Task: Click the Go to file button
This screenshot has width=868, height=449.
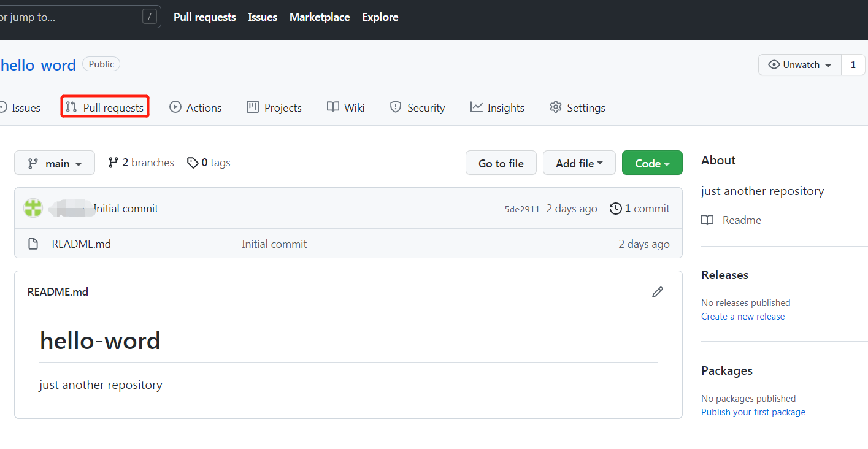Action: pyautogui.click(x=501, y=163)
